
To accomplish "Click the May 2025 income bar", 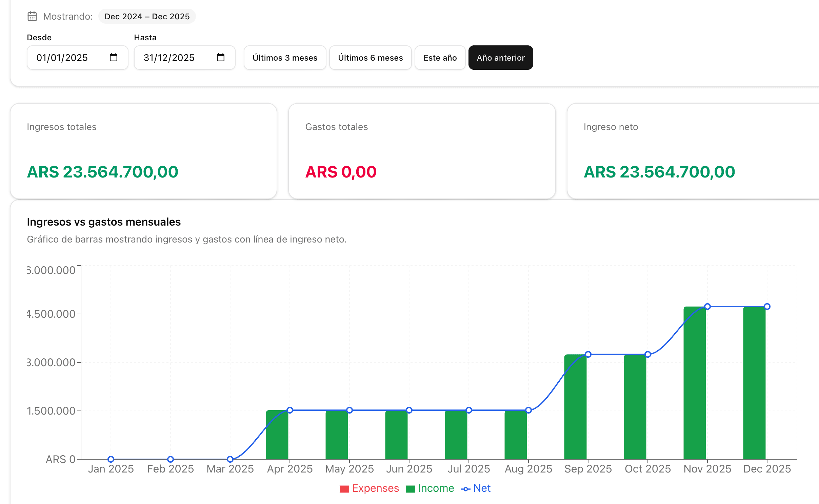I will [337, 435].
